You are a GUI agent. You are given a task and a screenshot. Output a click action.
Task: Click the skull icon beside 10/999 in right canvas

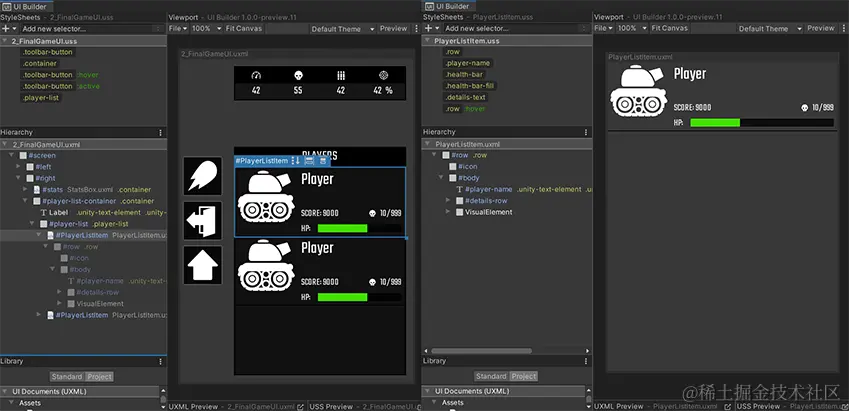coord(805,108)
